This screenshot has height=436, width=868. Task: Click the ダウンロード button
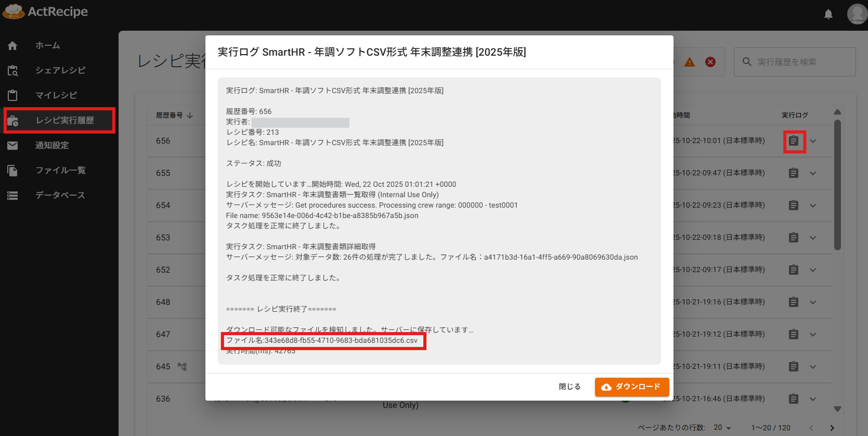[632, 387]
